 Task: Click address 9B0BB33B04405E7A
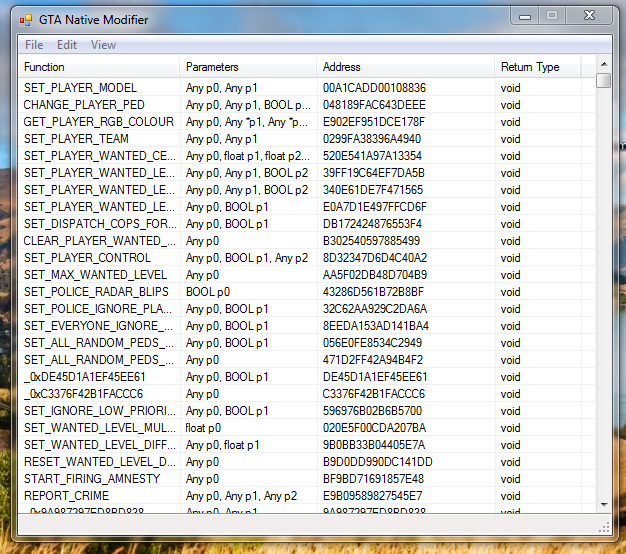coord(374,445)
